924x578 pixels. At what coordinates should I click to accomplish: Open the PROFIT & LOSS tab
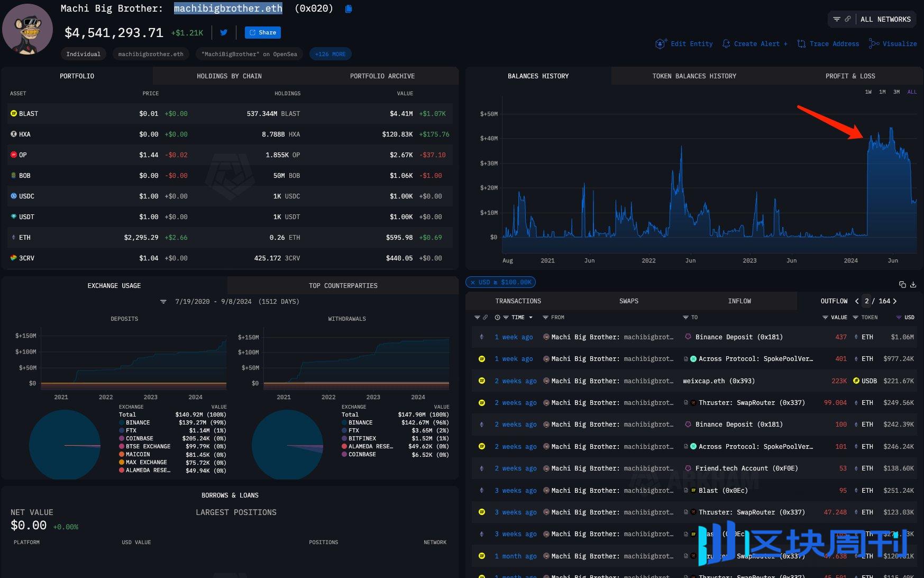(x=850, y=76)
